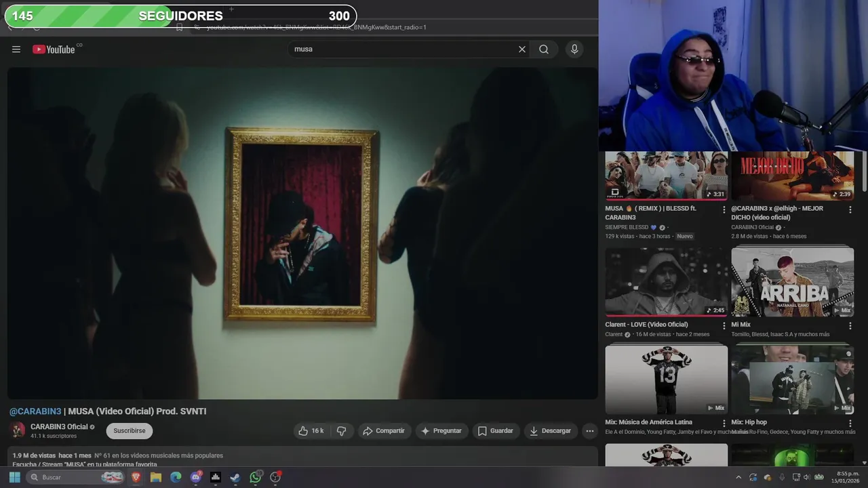Open the audio-bars app icon on taskbar
The width and height of the screenshot is (868, 488).
pos(216,477)
